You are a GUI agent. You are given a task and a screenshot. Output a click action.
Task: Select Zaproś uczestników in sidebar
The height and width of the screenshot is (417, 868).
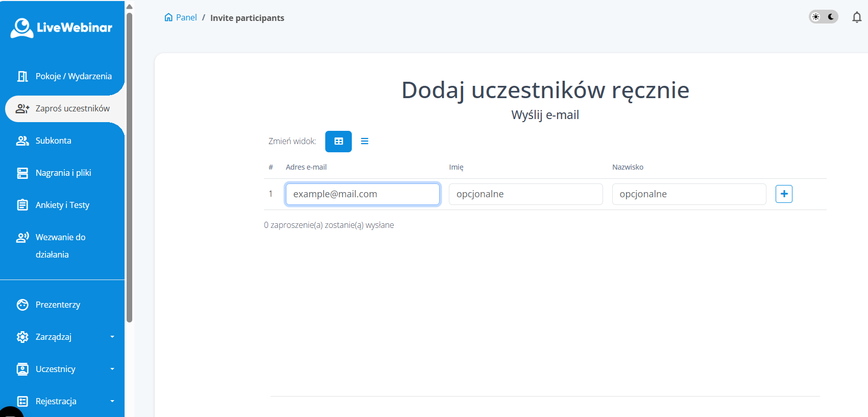[x=73, y=108]
